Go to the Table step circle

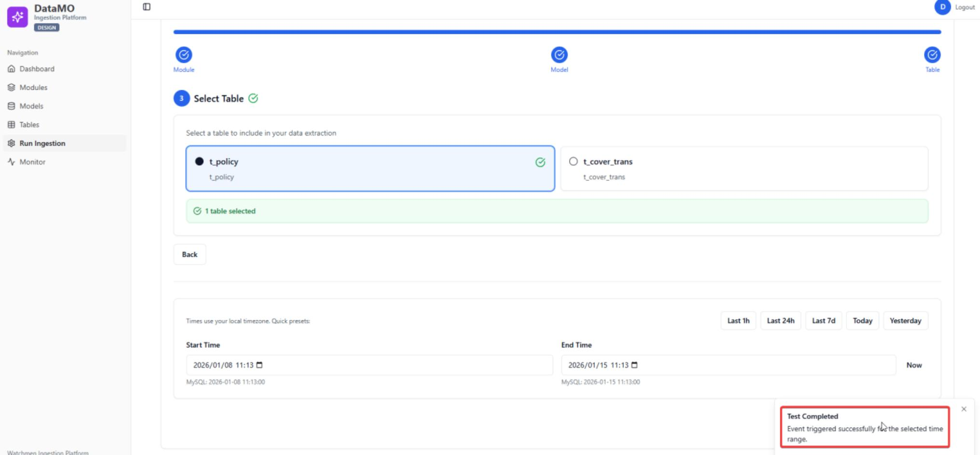click(932, 55)
